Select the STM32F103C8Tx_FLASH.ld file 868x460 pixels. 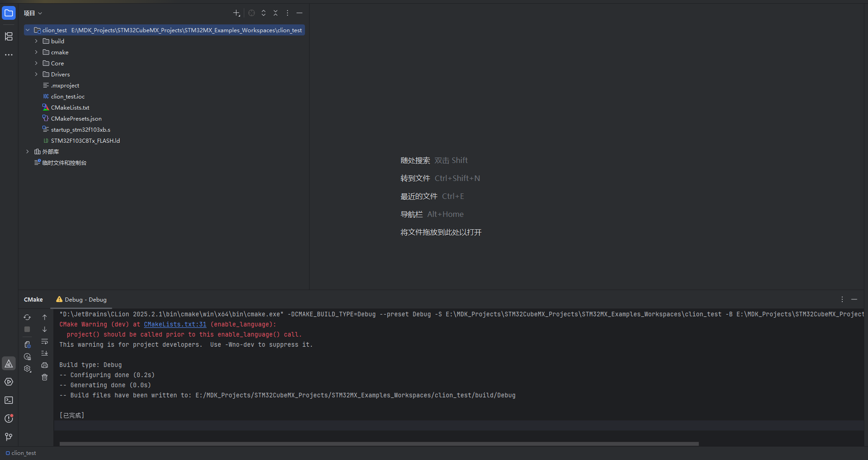tap(85, 141)
